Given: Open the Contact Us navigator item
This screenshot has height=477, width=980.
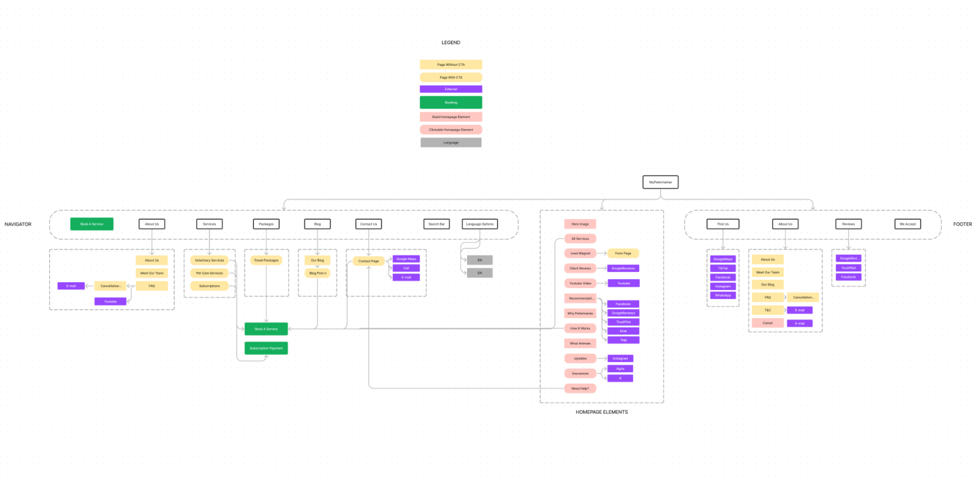Looking at the screenshot, I should click(x=368, y=223).
